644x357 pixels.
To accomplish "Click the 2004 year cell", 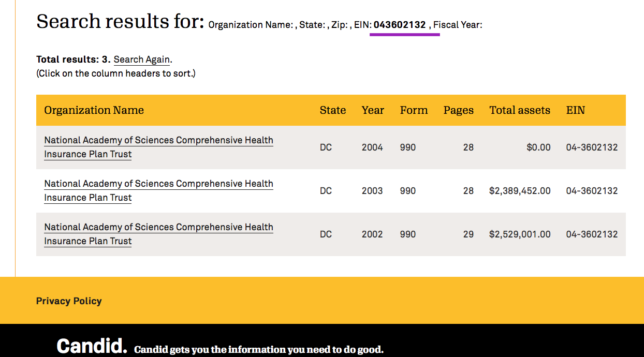I will click(372, 147).
